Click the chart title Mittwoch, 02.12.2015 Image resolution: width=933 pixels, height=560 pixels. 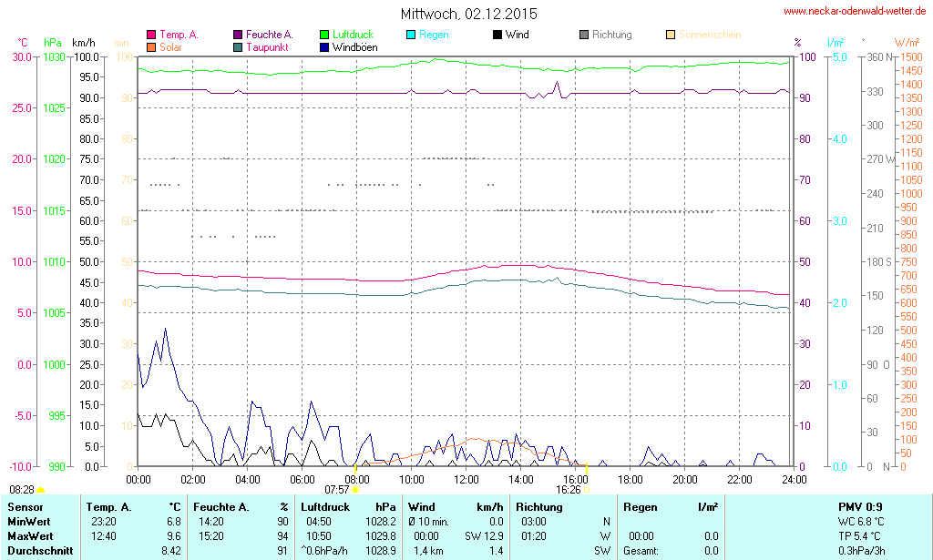point(468,15)
